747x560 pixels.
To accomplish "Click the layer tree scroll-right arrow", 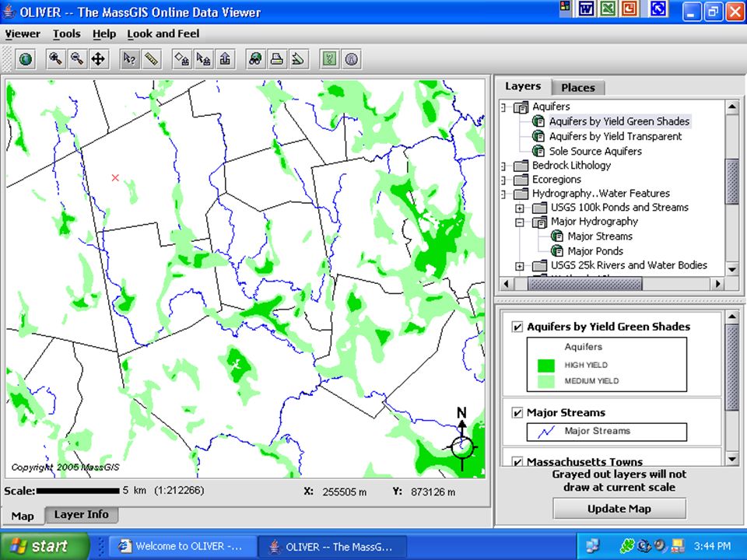I will [718, 283].
